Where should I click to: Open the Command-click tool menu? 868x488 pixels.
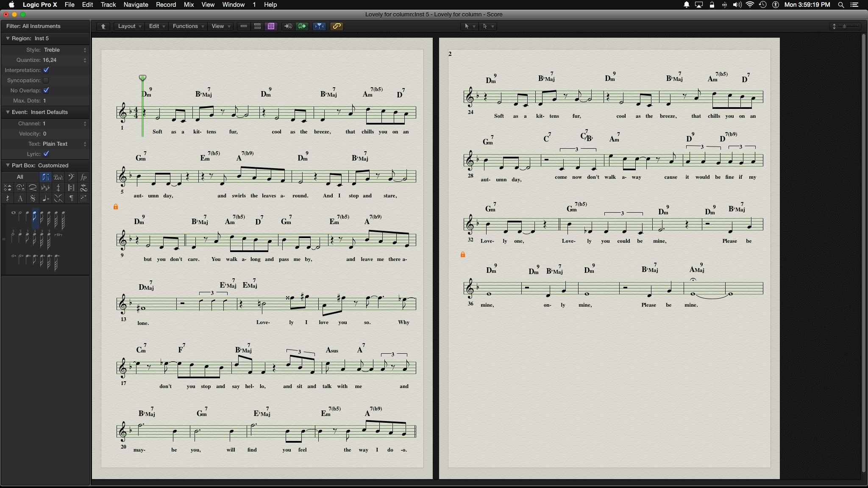(487, 26)
